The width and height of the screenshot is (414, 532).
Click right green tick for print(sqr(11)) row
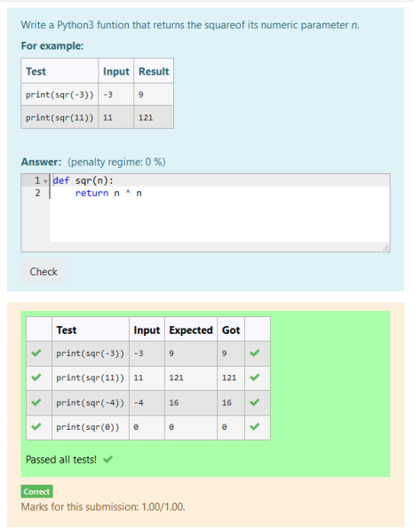coord(255,377)
